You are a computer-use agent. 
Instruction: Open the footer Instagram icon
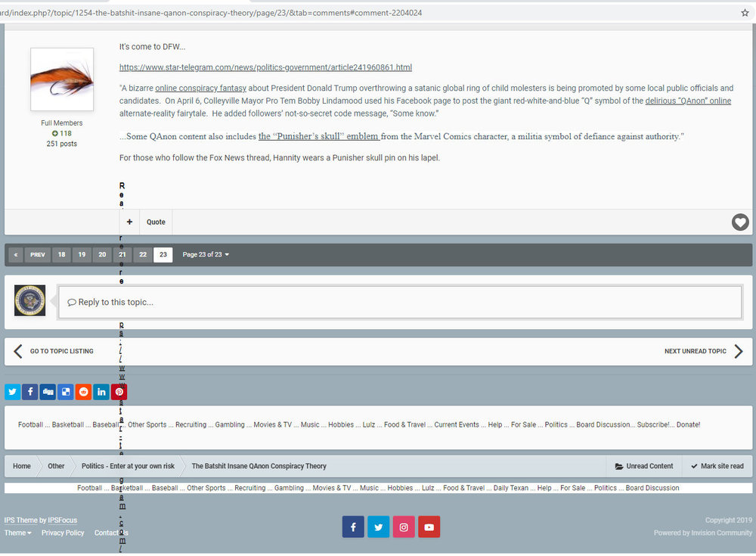click(x=404, y=527)
